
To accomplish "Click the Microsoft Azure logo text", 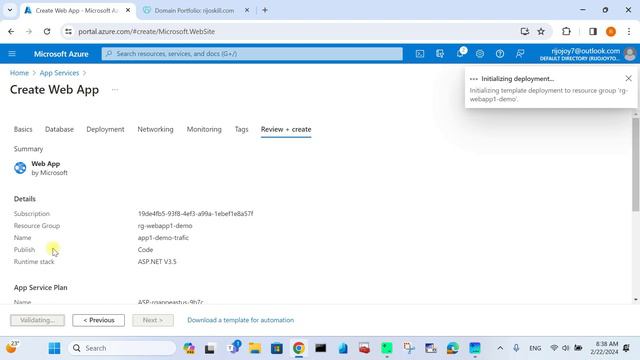I will [x=61, y=54].
